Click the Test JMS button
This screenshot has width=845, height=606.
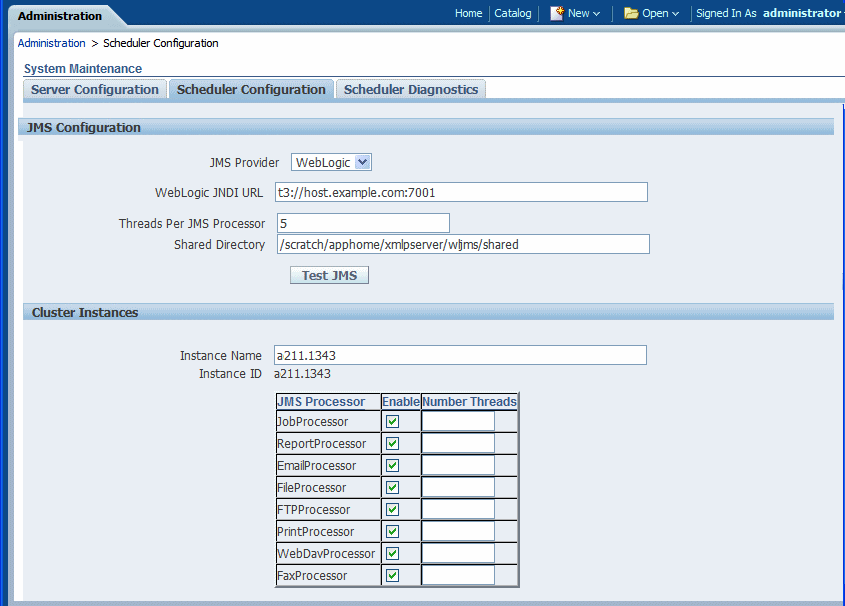click(329, 275)
